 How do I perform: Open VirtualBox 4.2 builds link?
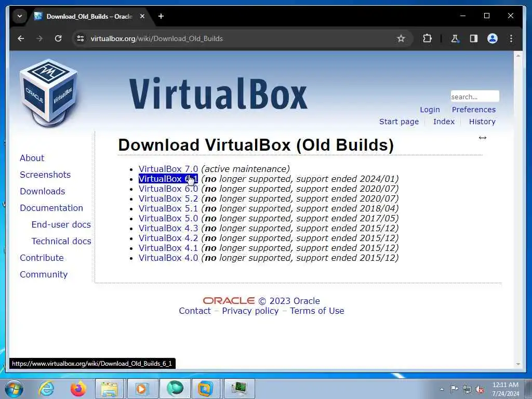click(x=168, y=238)
